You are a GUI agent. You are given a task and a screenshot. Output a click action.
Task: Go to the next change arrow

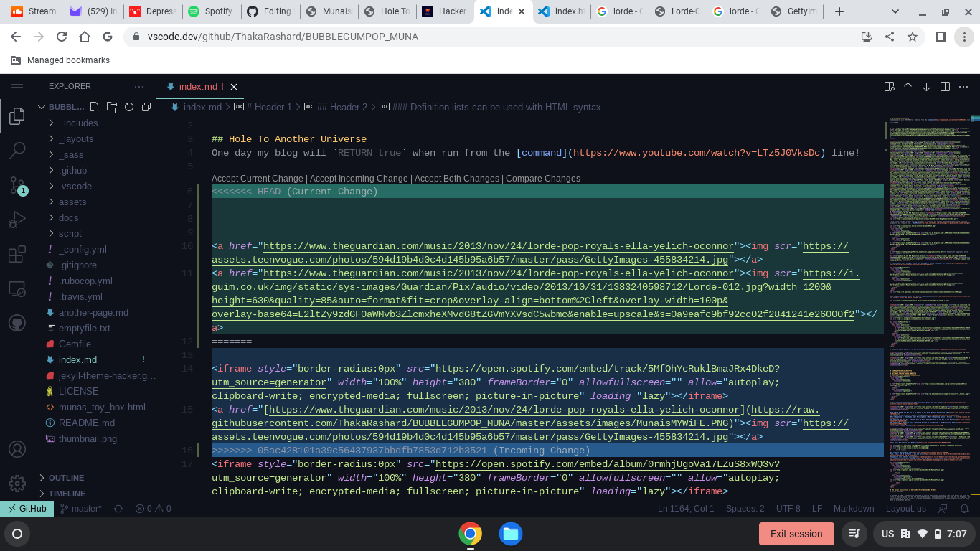(926, 86)
